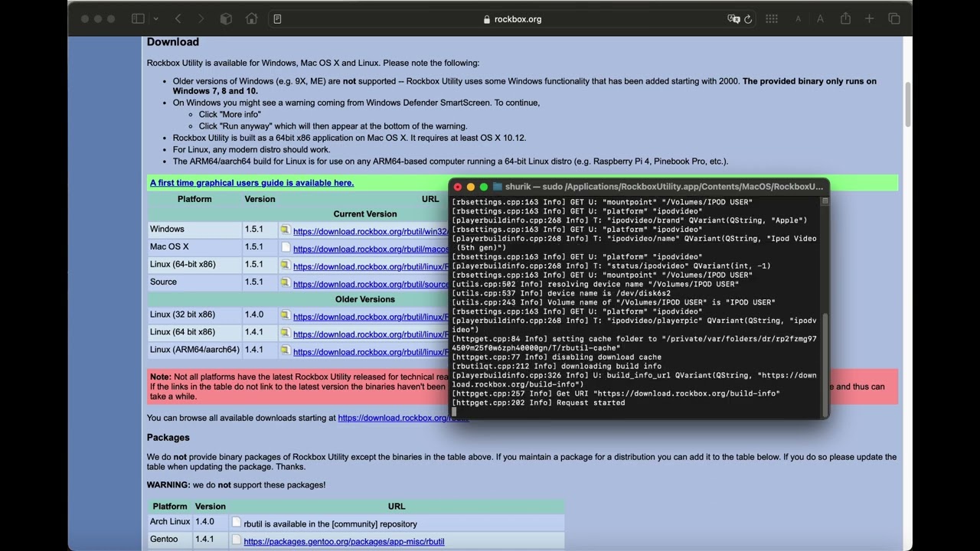Click the Terminal window title text
The image size is (980, 551).
(664, 187)
